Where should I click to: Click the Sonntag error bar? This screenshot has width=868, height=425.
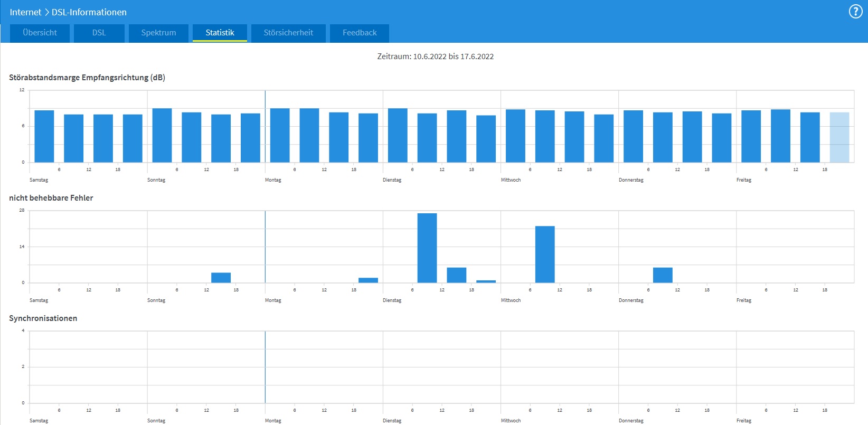(221, 278)
